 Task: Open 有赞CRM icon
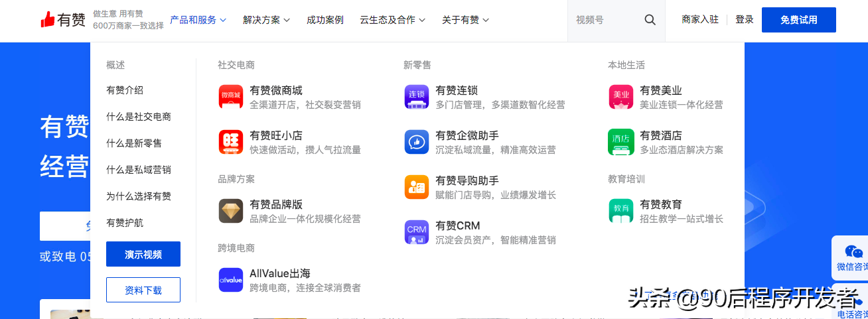[417, 232]
